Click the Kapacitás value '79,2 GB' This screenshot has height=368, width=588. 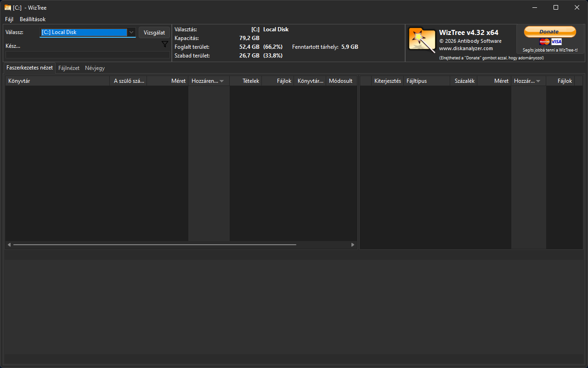point(249,38)
